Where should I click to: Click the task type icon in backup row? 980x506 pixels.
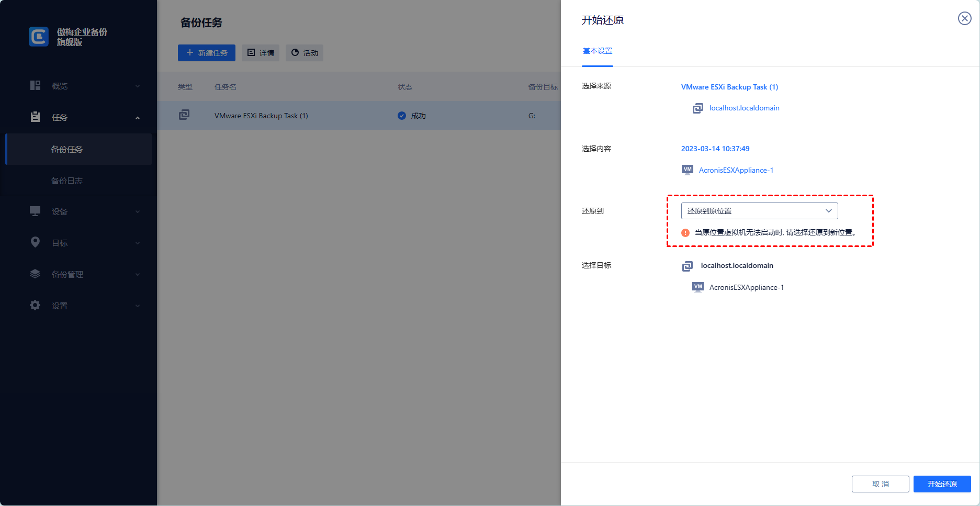(x=184, y=115)
